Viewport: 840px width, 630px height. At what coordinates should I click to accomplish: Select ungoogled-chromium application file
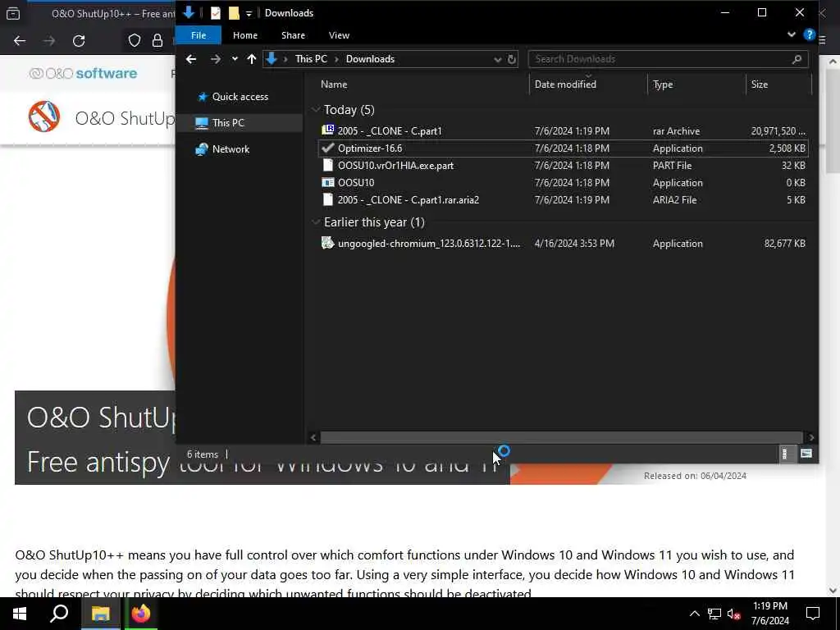point(563,243)
